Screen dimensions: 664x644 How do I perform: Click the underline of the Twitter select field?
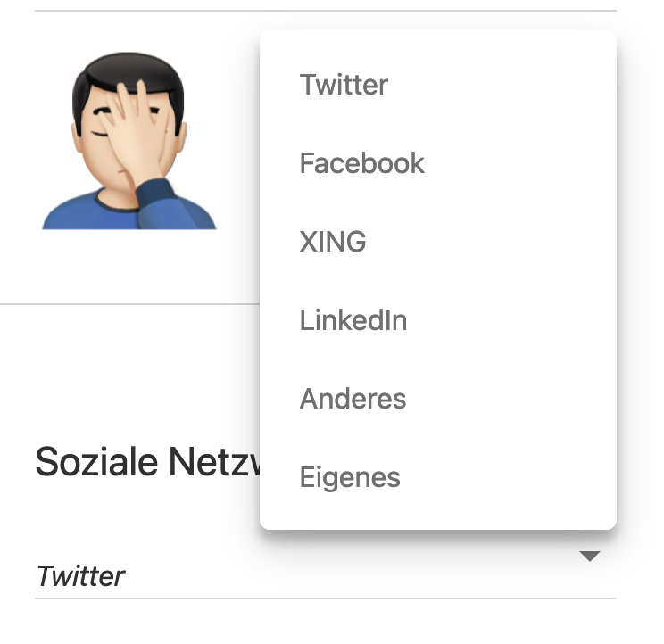[325, 599]
